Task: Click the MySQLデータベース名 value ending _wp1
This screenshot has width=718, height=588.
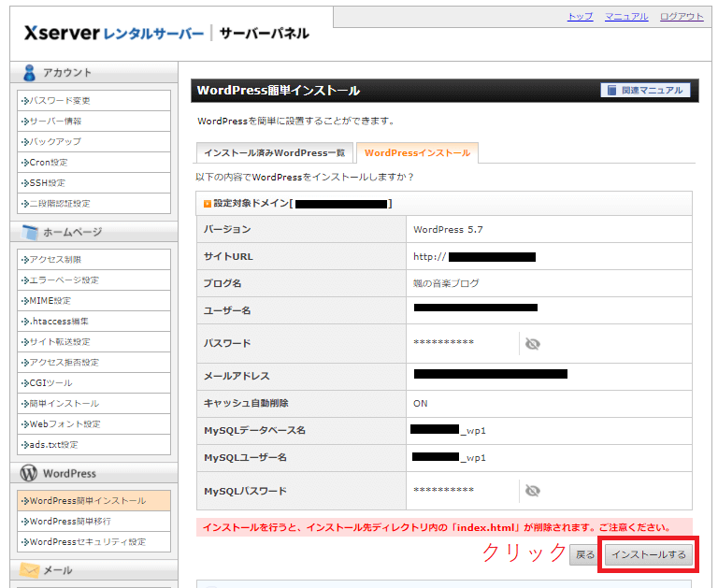Action: [449, 430]
